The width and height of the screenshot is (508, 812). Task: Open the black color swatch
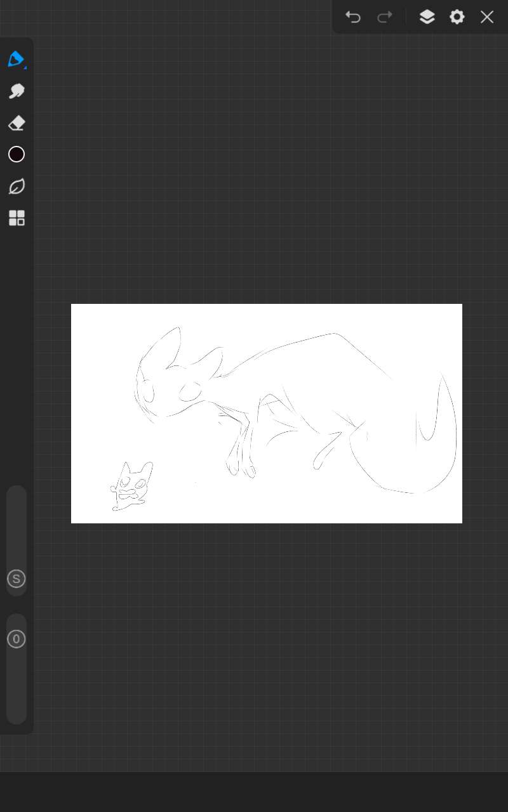pyautogui.click(x=17, y=154)
